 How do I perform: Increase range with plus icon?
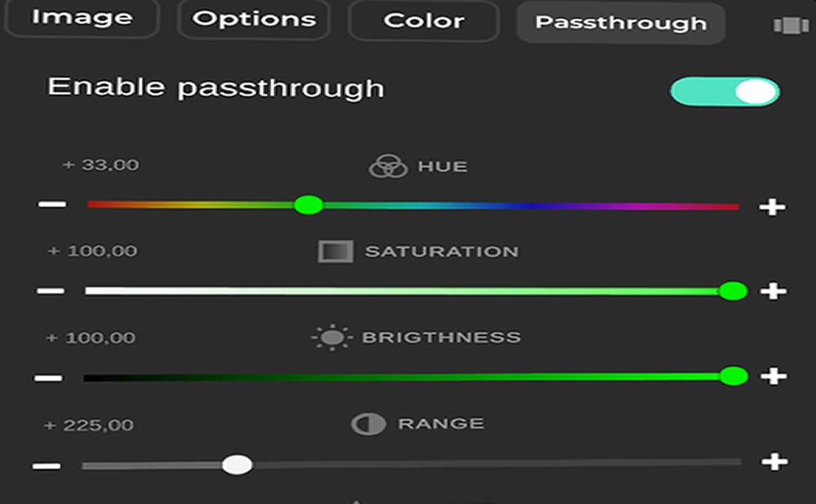coord(772,462)
